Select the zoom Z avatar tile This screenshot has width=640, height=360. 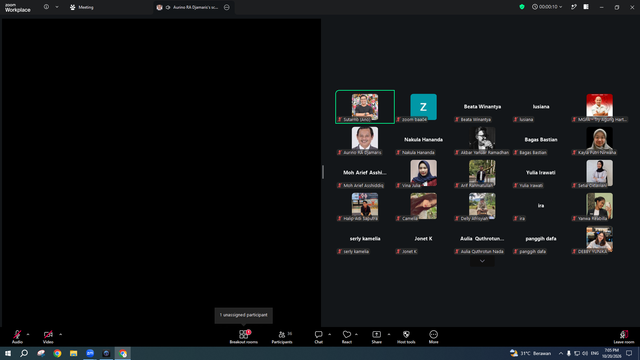coord(423,107)
